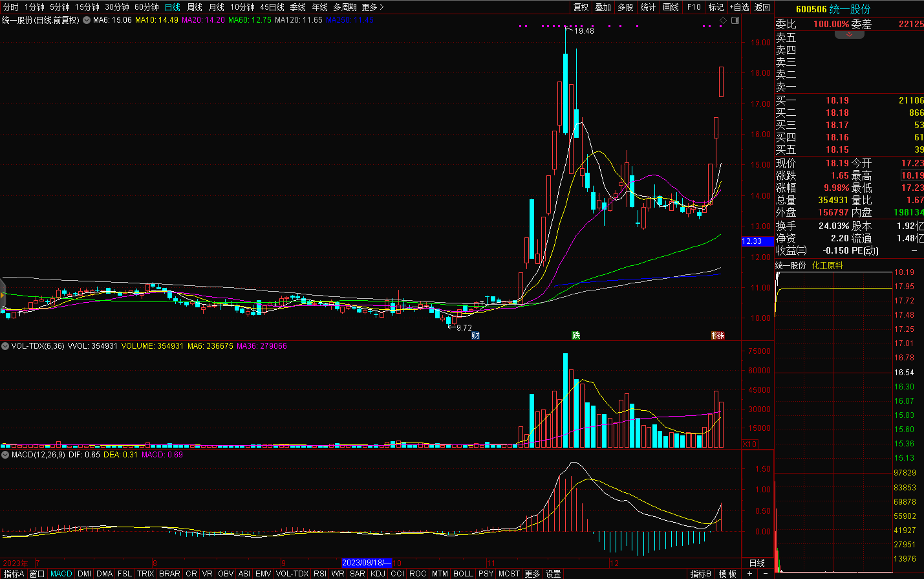Viewport: 924px width, 579px height.
Task: Select the 45日线 timeframe
Action: coord(272,7)
